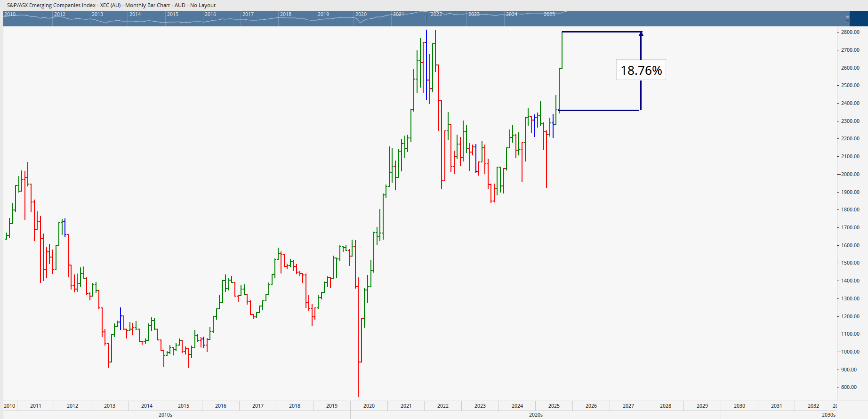
Task: Select 2022 on the bottom time axis
Action: (443, 406)
